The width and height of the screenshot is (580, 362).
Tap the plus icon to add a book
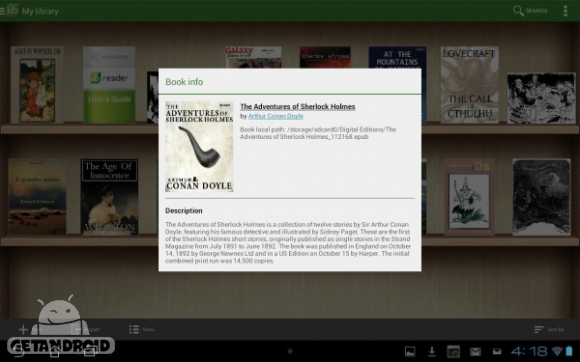pyautogui.click(x=23, y=329)
